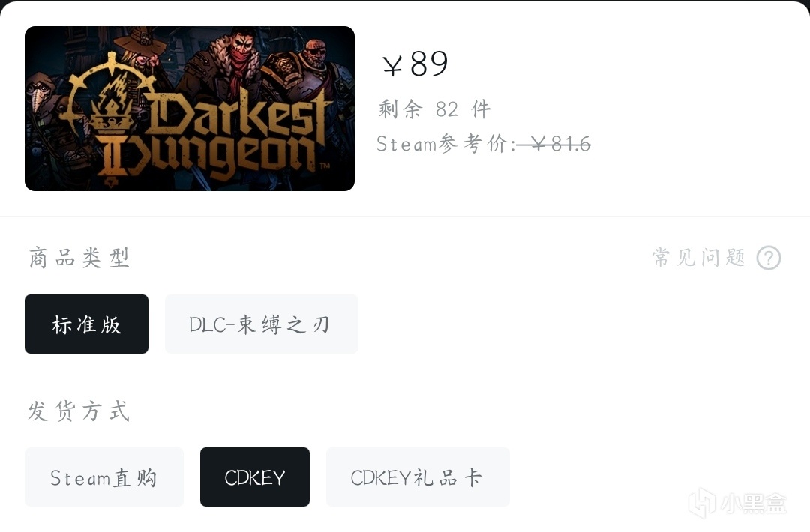Click the 发货方式 section heading
The width and height of the screenshot is (810, 532).
[79, 411]
